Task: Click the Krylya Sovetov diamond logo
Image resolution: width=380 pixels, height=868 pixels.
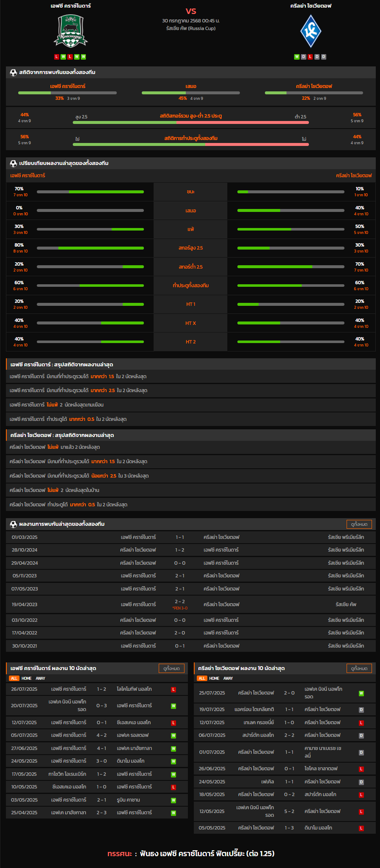Action: [311, 31]
